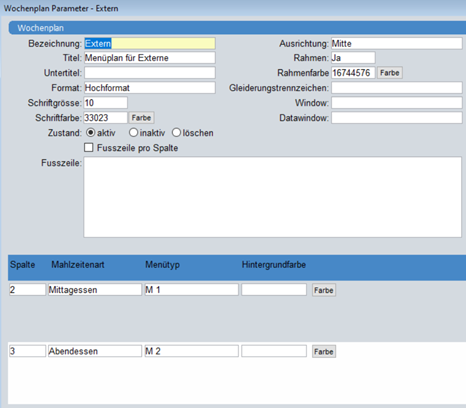Select the aktiv radio button

pos(90,133)
